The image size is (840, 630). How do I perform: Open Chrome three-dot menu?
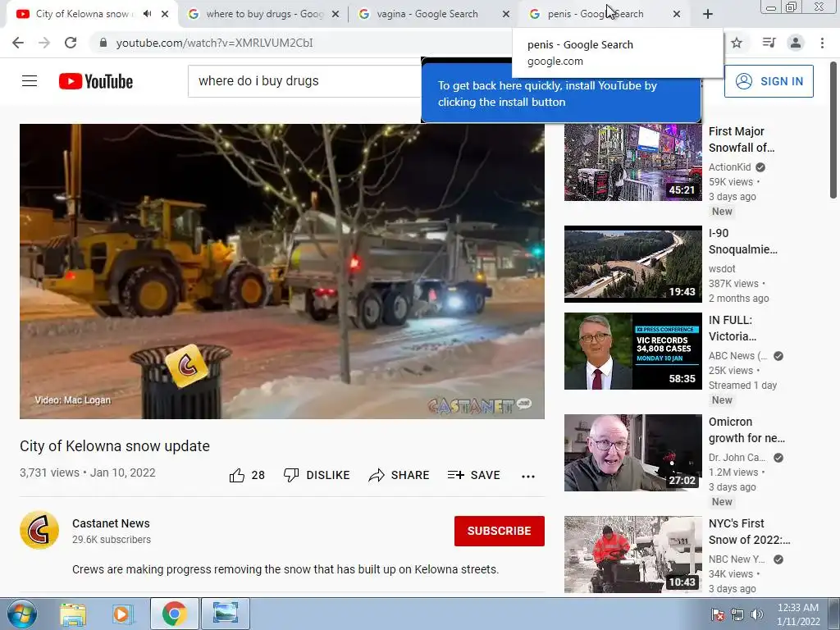(x=822, y=43)
